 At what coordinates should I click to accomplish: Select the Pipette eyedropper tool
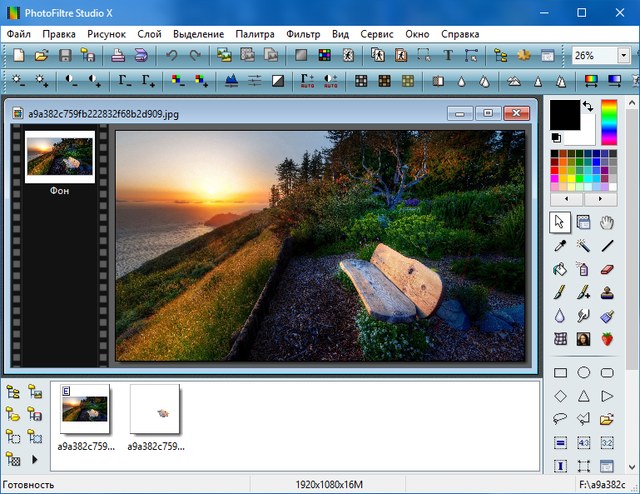tap(560, 245)
